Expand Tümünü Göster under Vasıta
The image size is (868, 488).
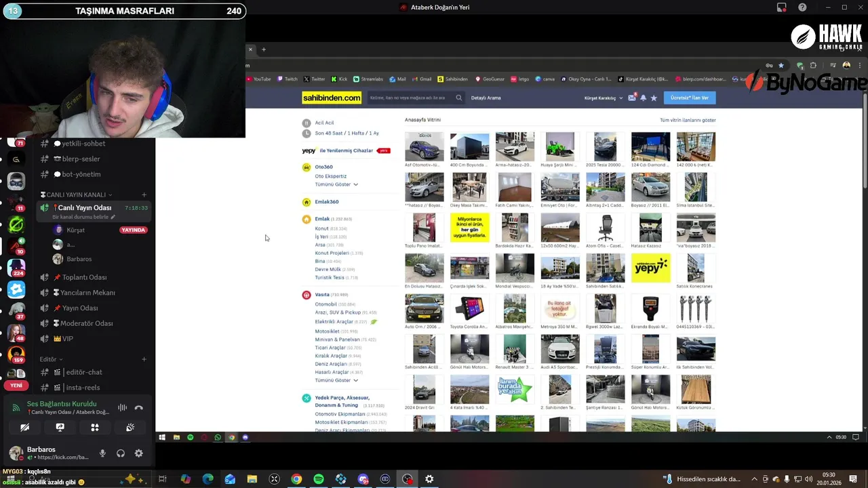336,380
